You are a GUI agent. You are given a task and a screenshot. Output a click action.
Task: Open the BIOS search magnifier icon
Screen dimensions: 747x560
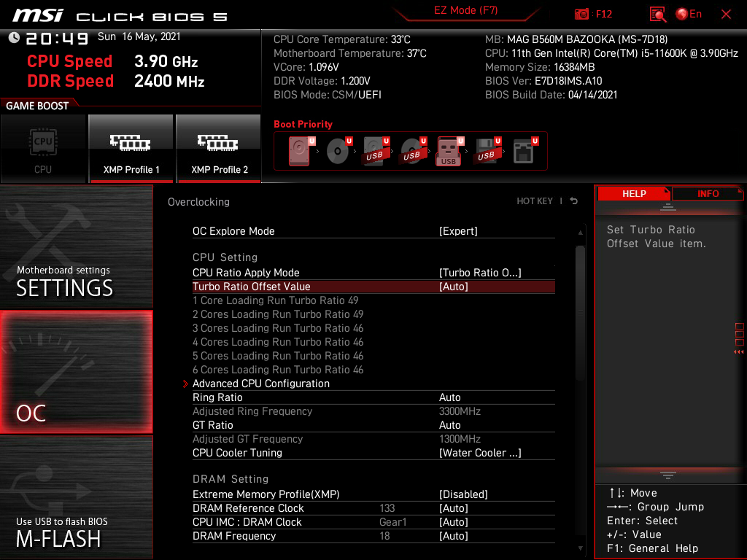point(657,15)
